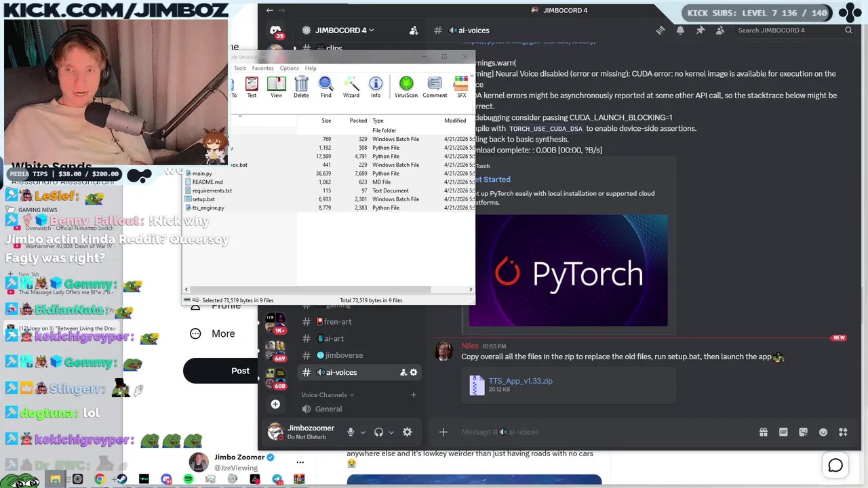The image size is (868, 488).
Task: Click add a server plus button
Action: coord(275,404)
